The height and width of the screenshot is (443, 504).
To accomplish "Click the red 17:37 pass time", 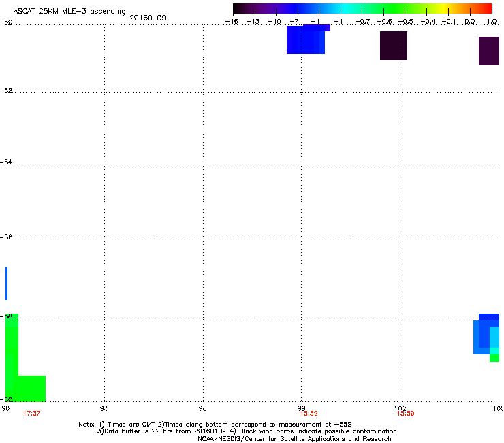I will (31, 414).
